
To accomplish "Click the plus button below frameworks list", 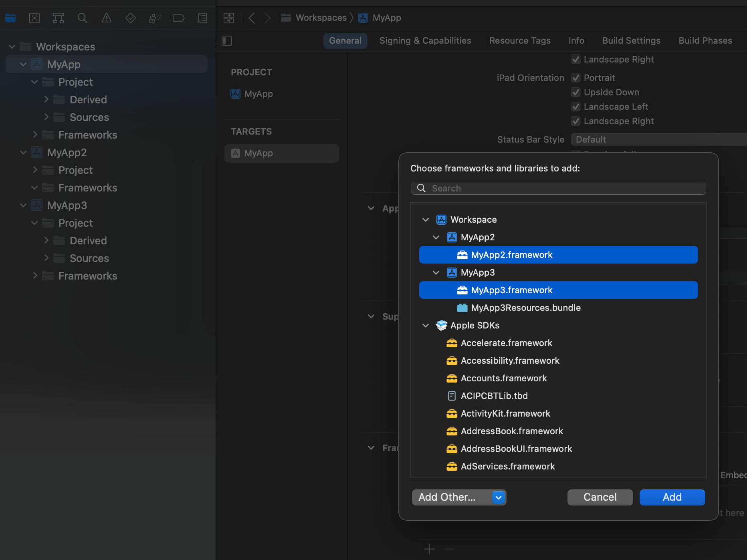I will tap(429, 549).
